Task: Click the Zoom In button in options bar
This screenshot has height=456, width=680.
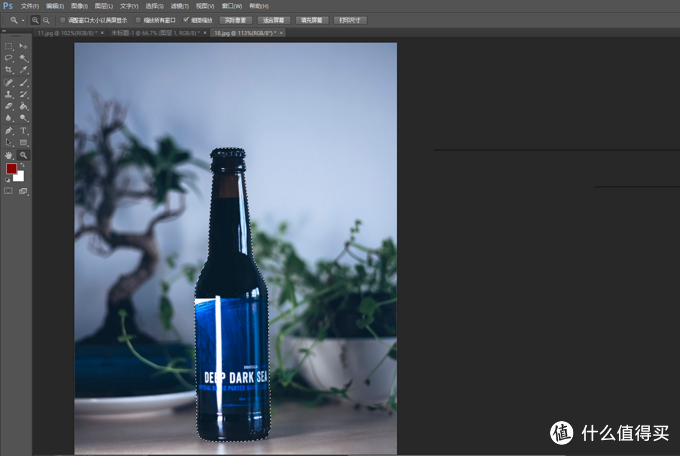Action: [x=35, y=20]
